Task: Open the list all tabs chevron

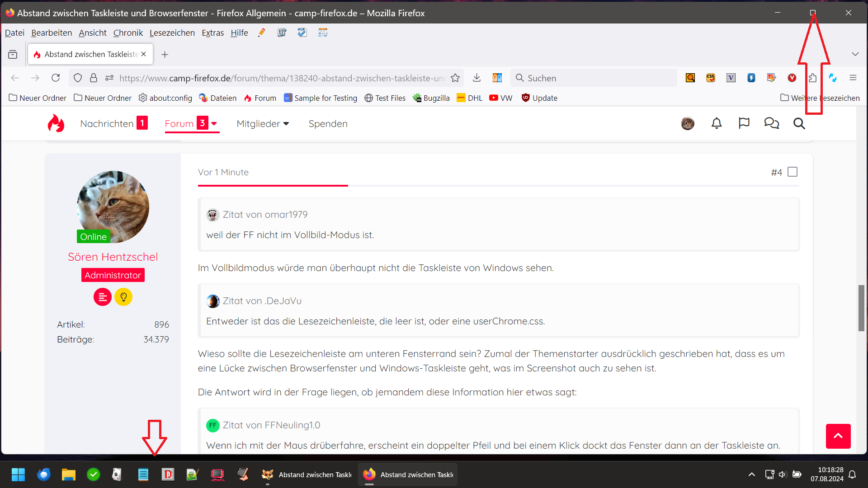Action: [x=855, y=54]
